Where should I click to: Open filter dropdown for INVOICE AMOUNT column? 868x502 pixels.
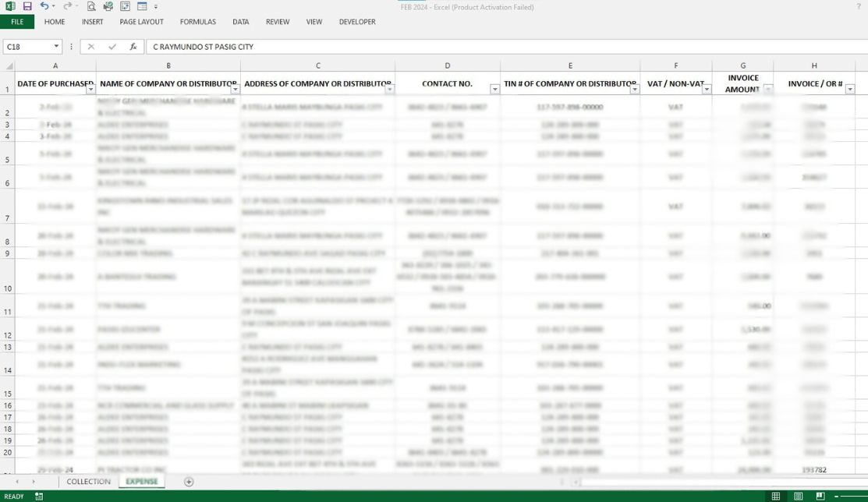tap(768, 89)
